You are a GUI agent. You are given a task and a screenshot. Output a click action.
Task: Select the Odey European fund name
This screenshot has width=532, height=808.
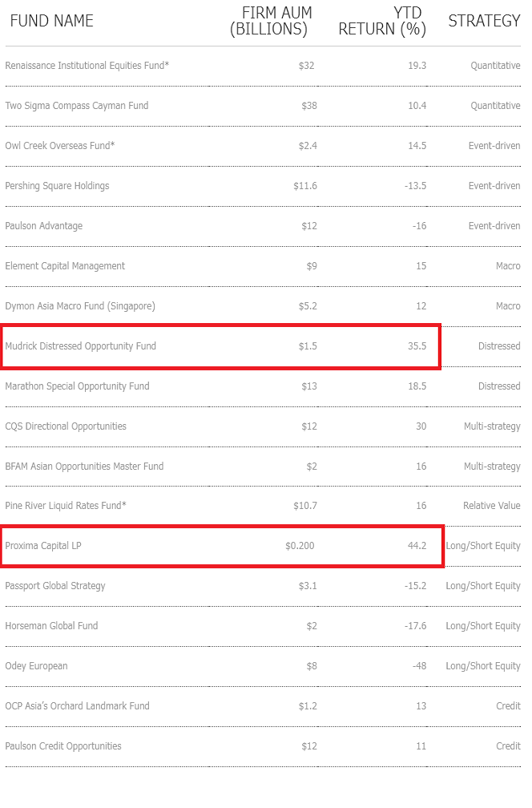tap(37, 666)
